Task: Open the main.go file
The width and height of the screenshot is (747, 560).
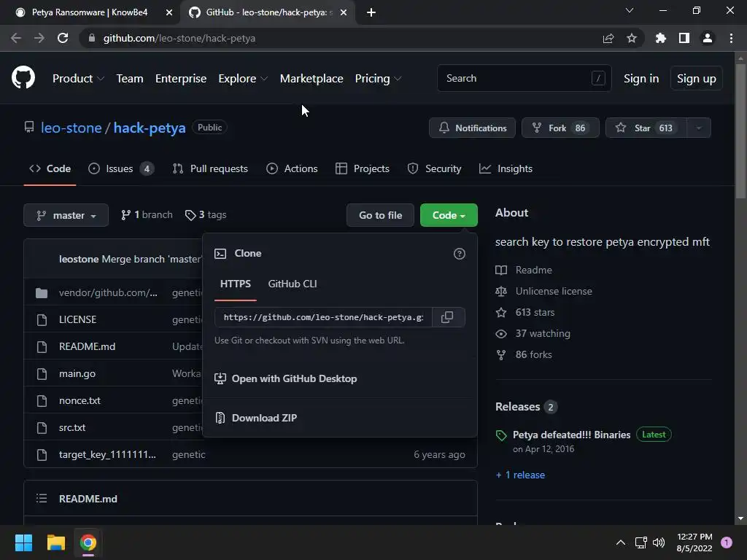Action: 77,373
